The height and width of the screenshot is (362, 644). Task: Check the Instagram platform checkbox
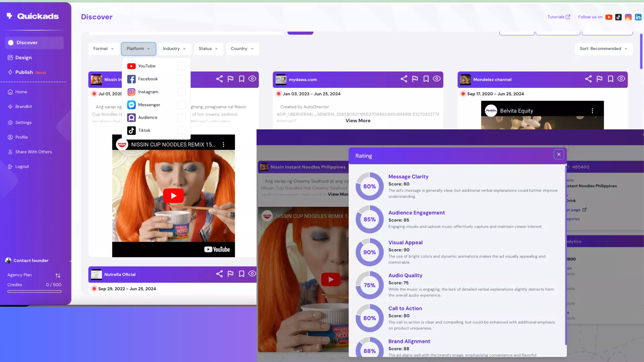(x=181, y=92)
